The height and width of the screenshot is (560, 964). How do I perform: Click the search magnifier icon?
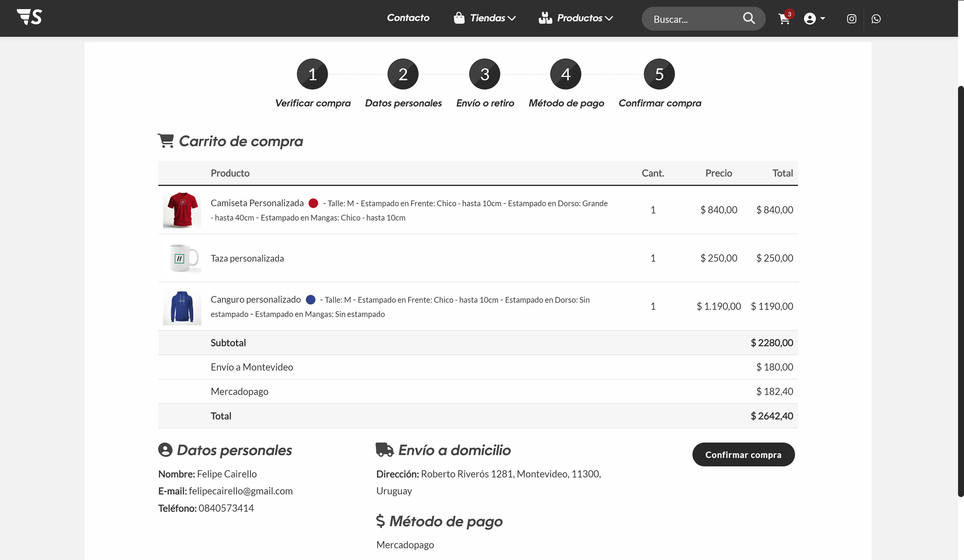click(749, 18)
